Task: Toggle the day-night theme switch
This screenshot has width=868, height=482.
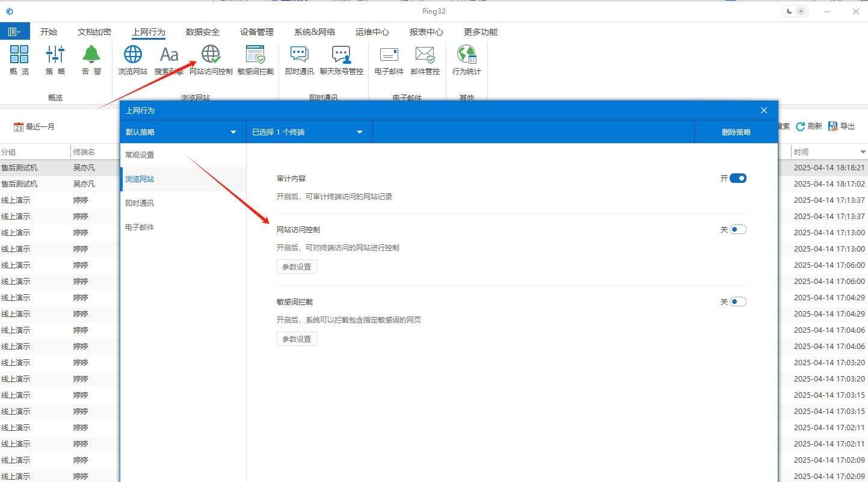Action: 795,11
